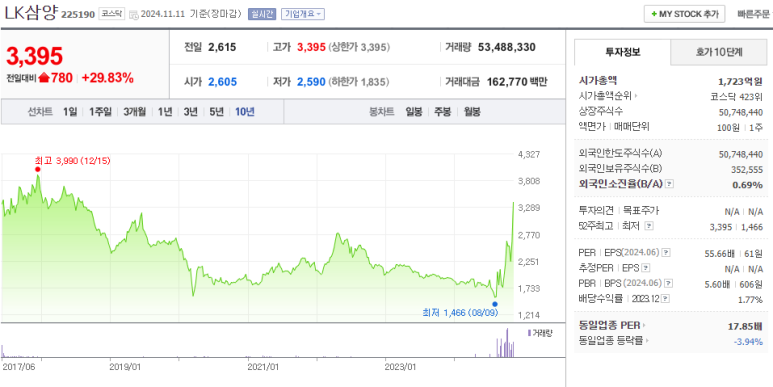Screen dimensions: 773x387
Task: Click the 최고 3,990 red marker on chart
Action: [x=38, y=169]
